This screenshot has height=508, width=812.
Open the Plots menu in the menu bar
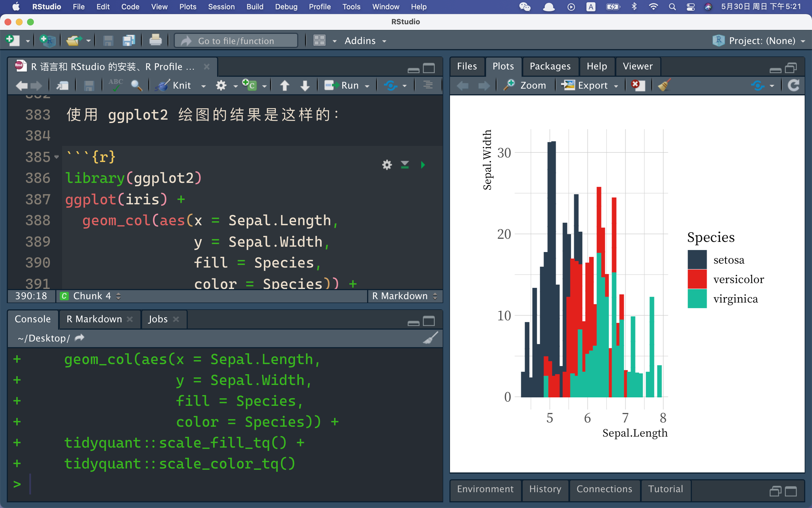[x=187, y=7]
